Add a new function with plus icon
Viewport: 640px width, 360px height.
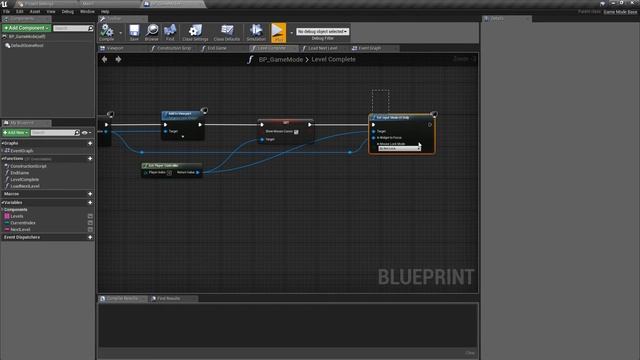[90, 158]
